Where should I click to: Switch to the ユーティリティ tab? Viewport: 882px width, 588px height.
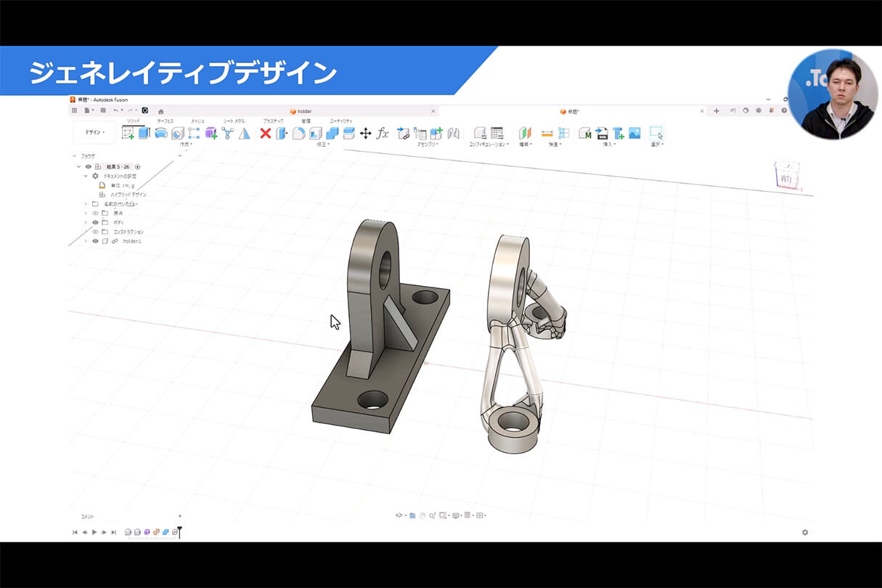tap(341, 121)
